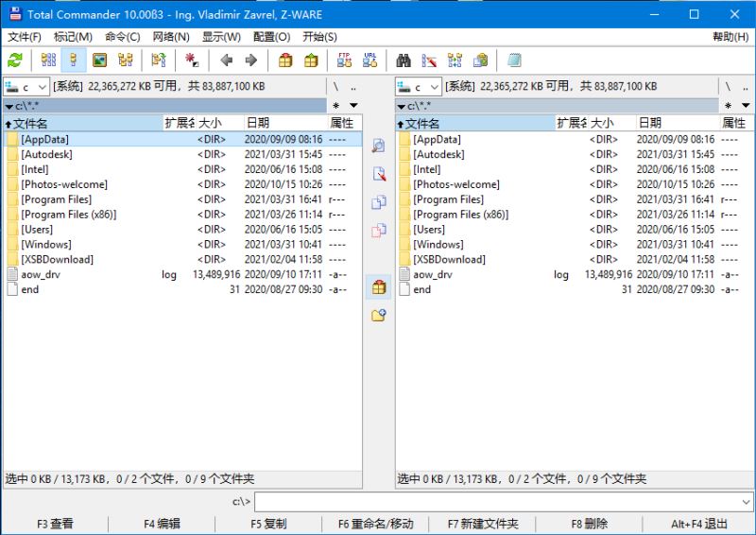Go back with the left arrow icon
The width and height of the screenshot is (756, 535).
coord(226,60)
